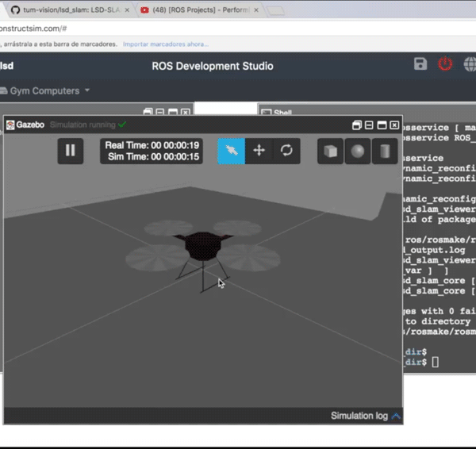Screen dimensions: 476x449
Task: Pause the Gazebo simulation
Action: [71, 151]
